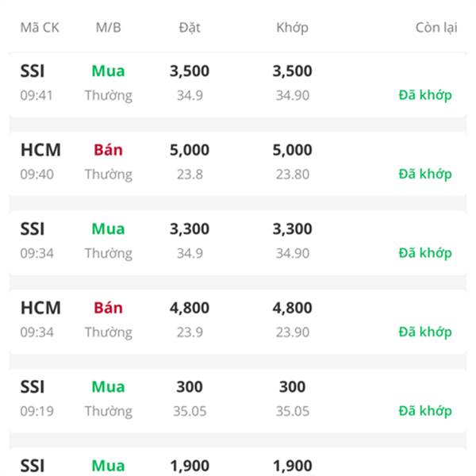Click the Bán label on the 5,000 HCM order
Screen dimensions: 476x476
click(108, 150)
